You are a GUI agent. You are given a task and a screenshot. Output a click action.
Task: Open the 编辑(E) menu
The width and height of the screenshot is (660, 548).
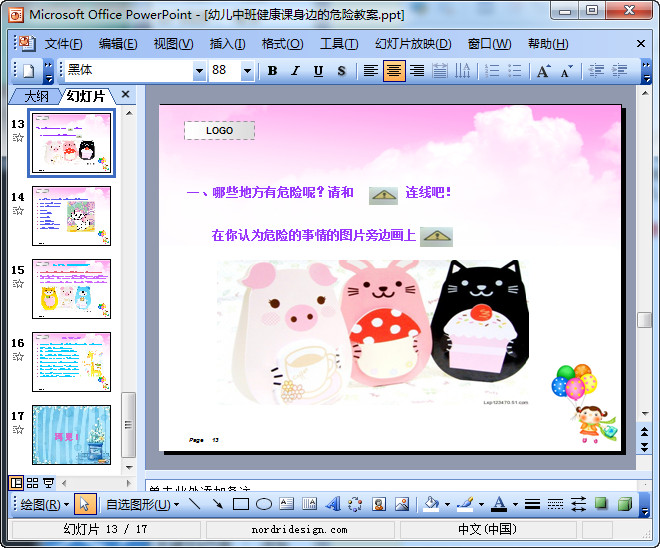(x=118, y=44)
